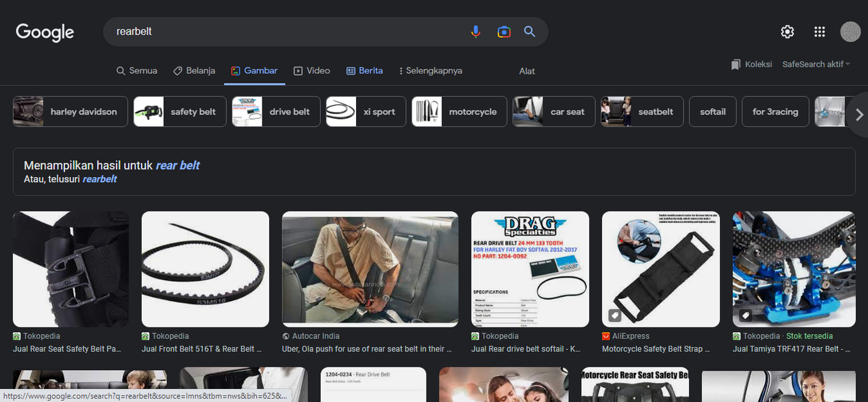Open the settings gear icon
868x402 pixels.
(x=787, y=32)
